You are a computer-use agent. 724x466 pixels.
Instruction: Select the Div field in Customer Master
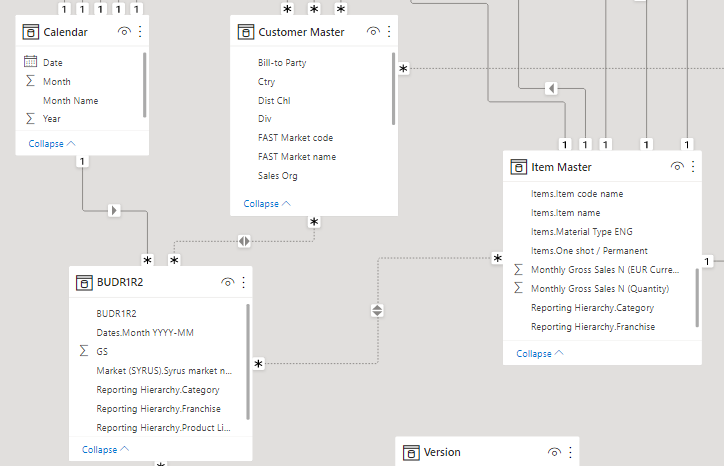pos(265,119)
